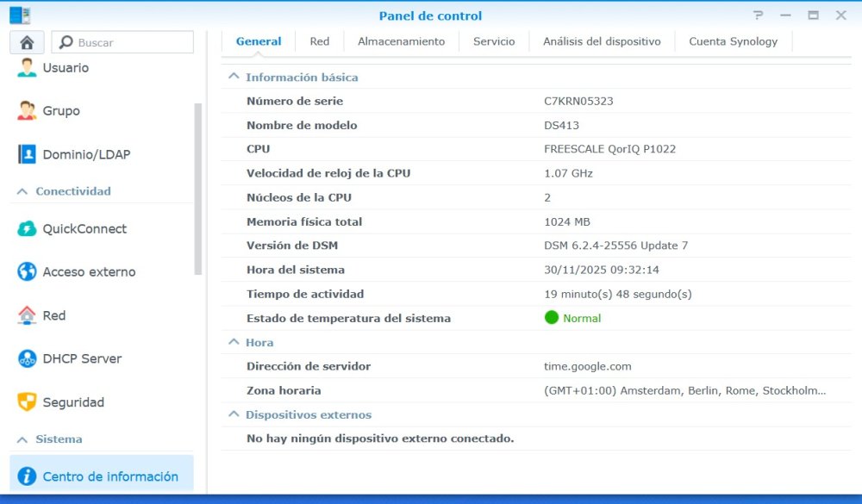Viewport: 862px width, 504px height.
Task: Open the Seguridad shield icon
Action: (27, 402)
